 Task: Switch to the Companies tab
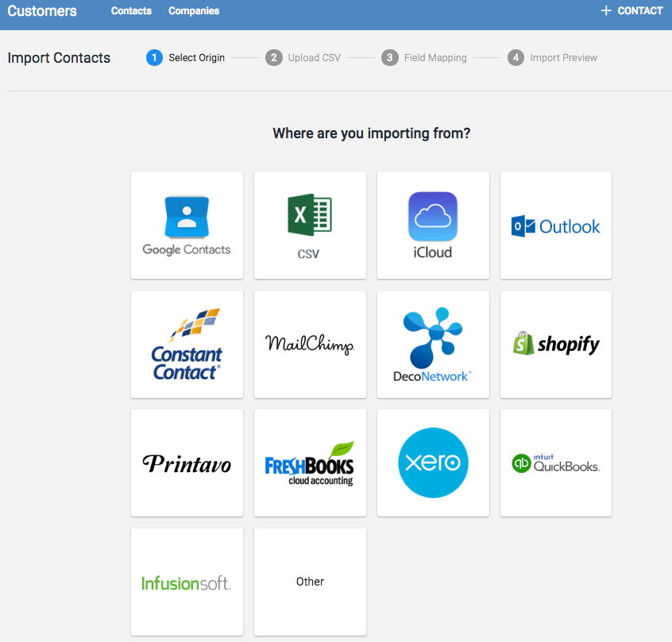coord(194,10)
